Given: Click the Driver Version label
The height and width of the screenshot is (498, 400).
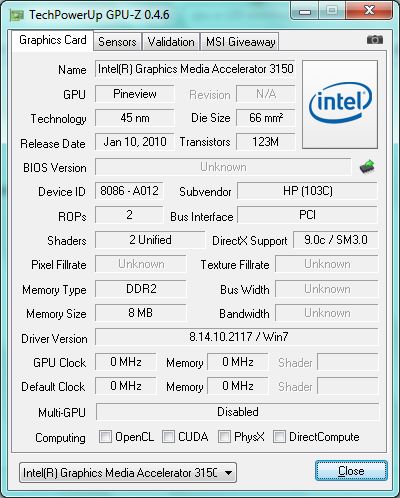Looking at the screenshot, I should [x=54, y=339].
